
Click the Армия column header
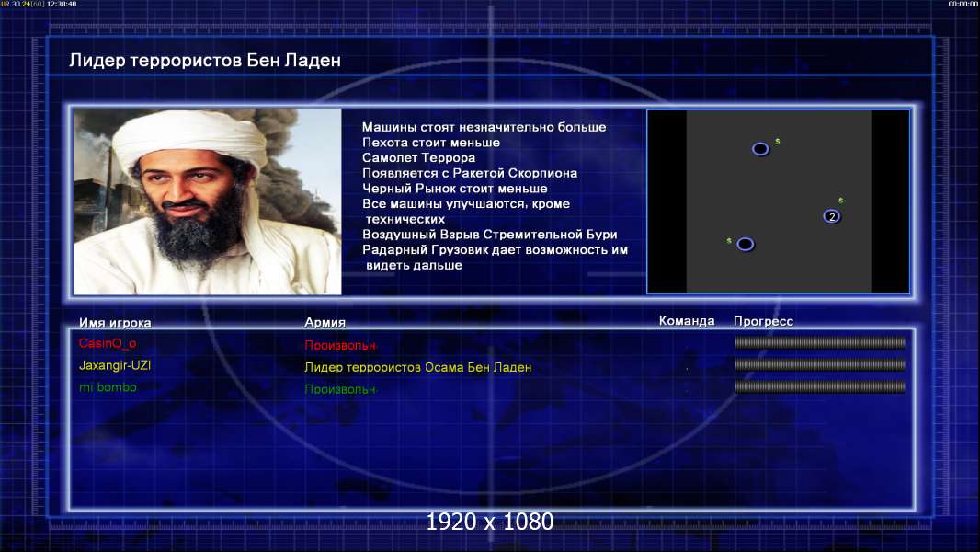coord(325,323)
